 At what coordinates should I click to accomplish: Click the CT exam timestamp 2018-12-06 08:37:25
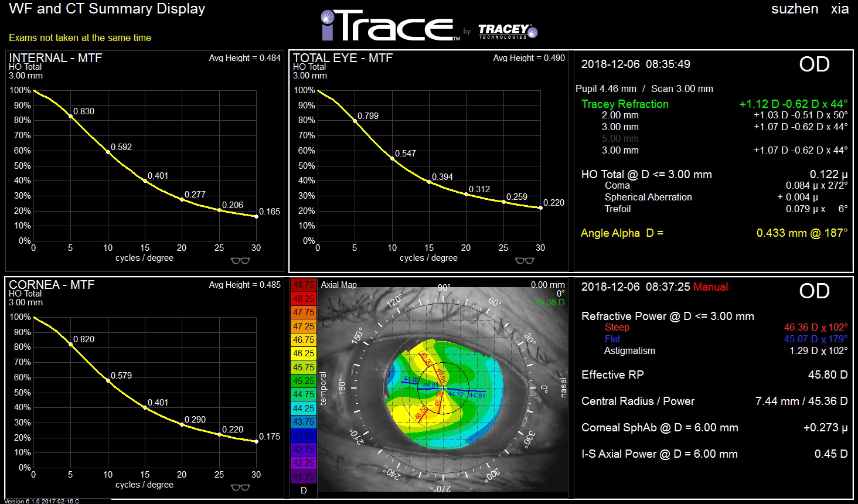click(x=636, y=287)
